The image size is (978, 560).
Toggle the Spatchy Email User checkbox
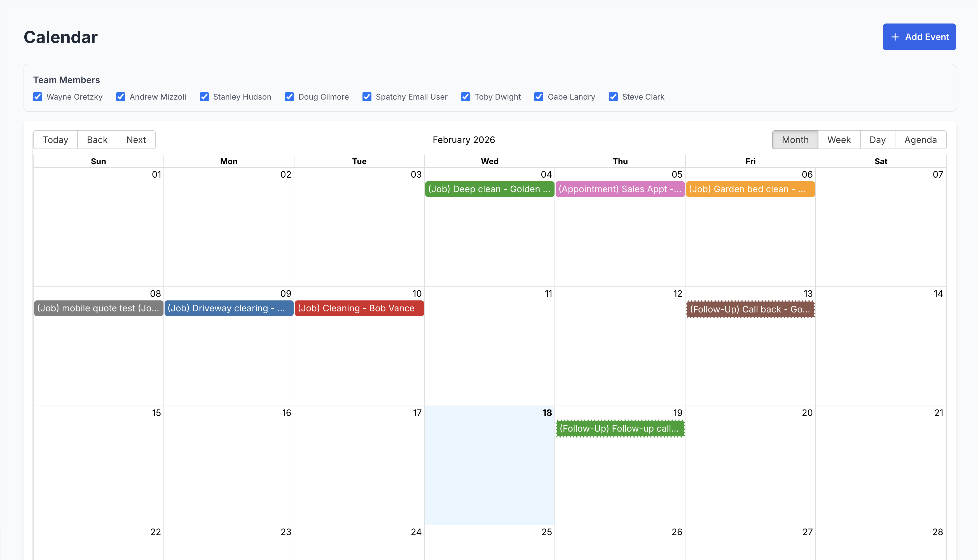coord(367,97)
